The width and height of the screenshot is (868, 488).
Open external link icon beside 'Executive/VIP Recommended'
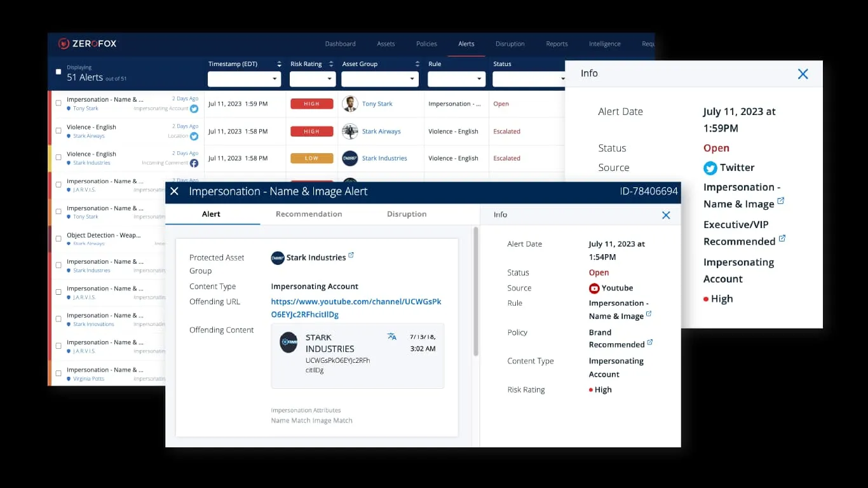tap(782, 239)
